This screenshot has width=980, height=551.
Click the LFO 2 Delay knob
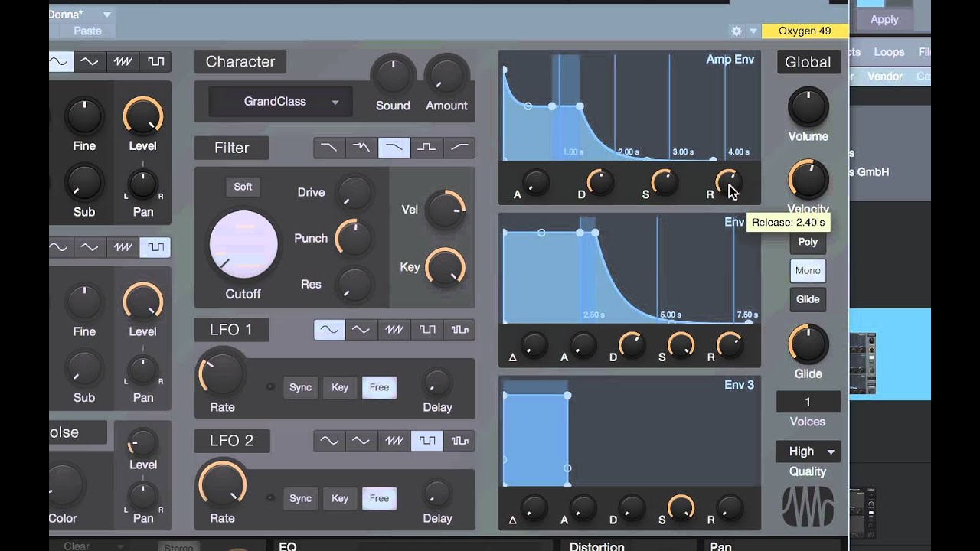point(437,494)
